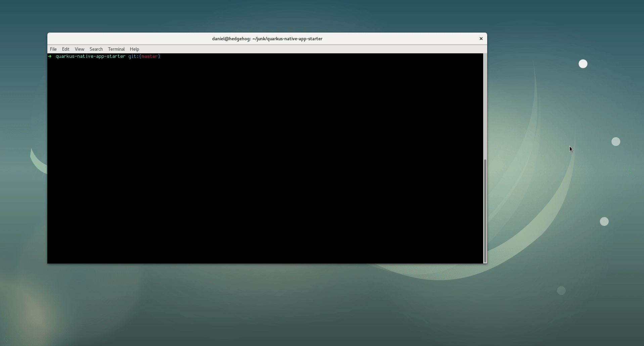Open the Help menu
Viewport: 644px width, 346px height.
point(134,49)
